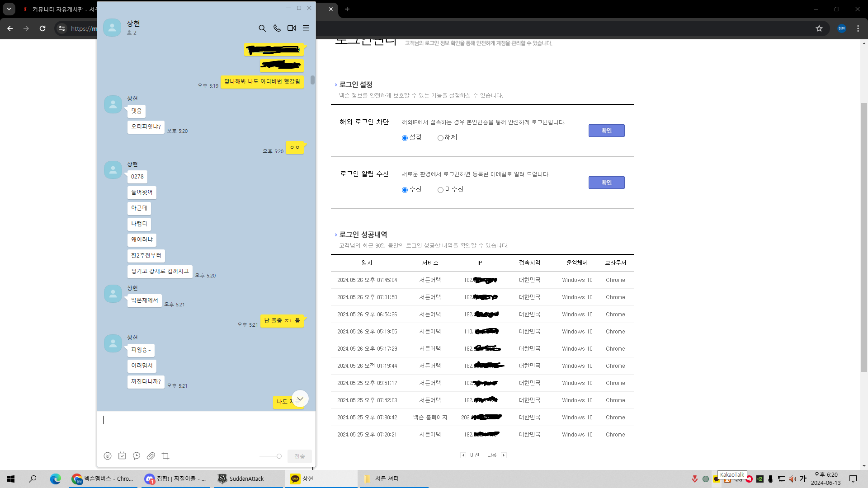Viewport: 868px width, 488px height.
Task: Select 해제 for overseas login block
Action: point(440,138)
